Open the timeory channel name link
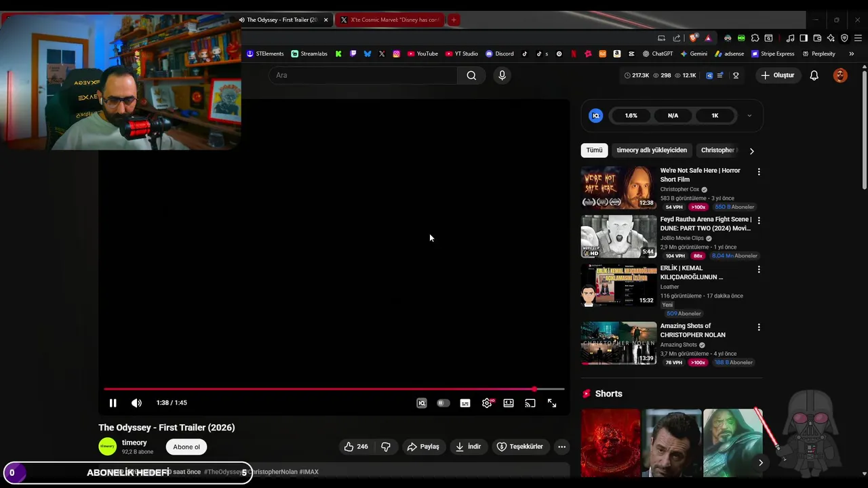Screen dimensions: 868x488 pyautogui.click(x=134, y=443)
